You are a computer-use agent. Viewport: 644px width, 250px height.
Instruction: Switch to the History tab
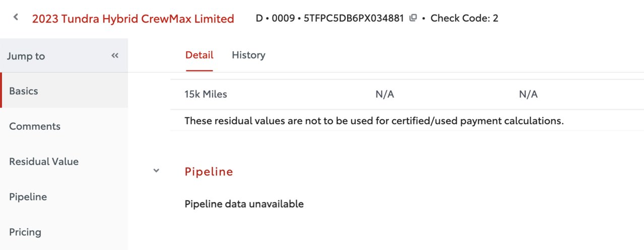(248, 55)
